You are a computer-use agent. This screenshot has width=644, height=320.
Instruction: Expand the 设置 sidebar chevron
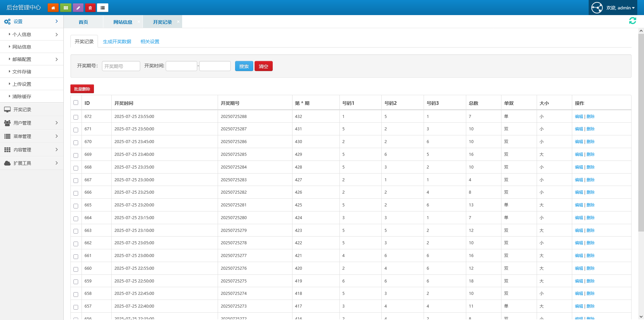(x=57, y=21)
